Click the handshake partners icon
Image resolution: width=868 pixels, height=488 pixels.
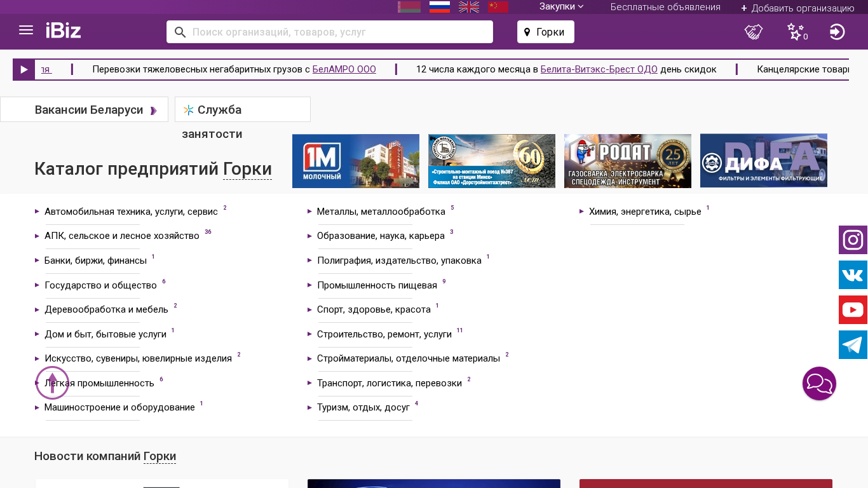754,32
